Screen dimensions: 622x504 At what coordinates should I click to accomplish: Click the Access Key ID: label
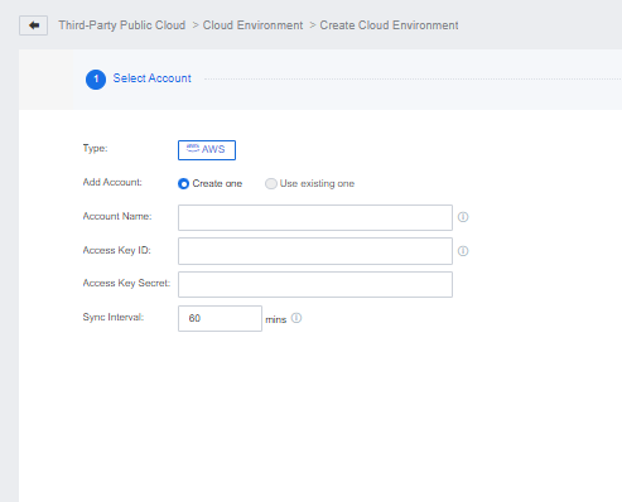coord(117,250)
